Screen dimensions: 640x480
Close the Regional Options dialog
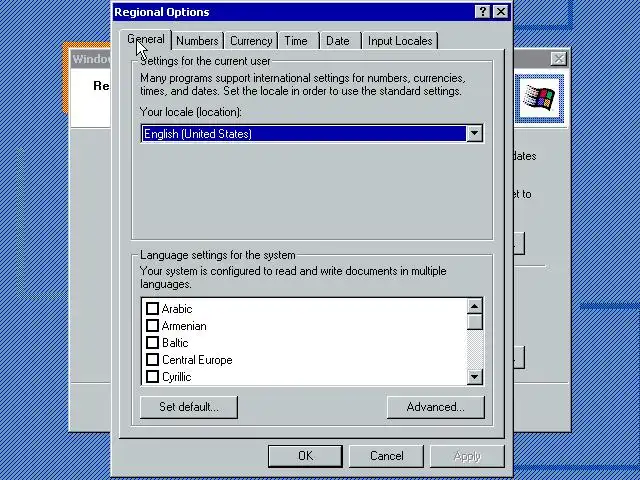501,11
